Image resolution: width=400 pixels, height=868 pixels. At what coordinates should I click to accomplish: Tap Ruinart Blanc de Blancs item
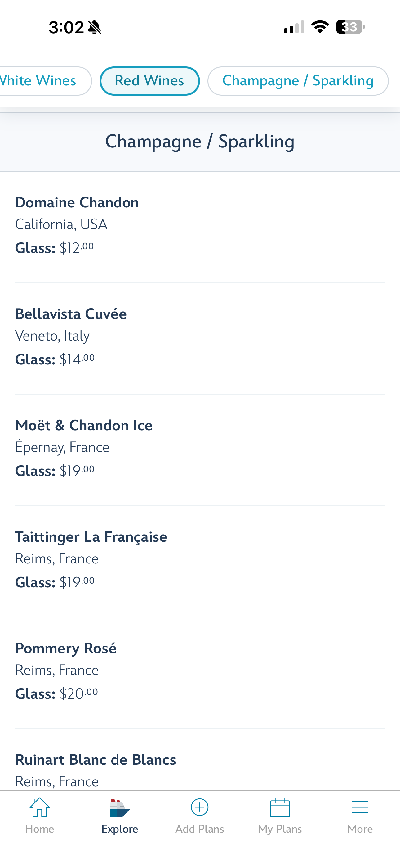96,760
